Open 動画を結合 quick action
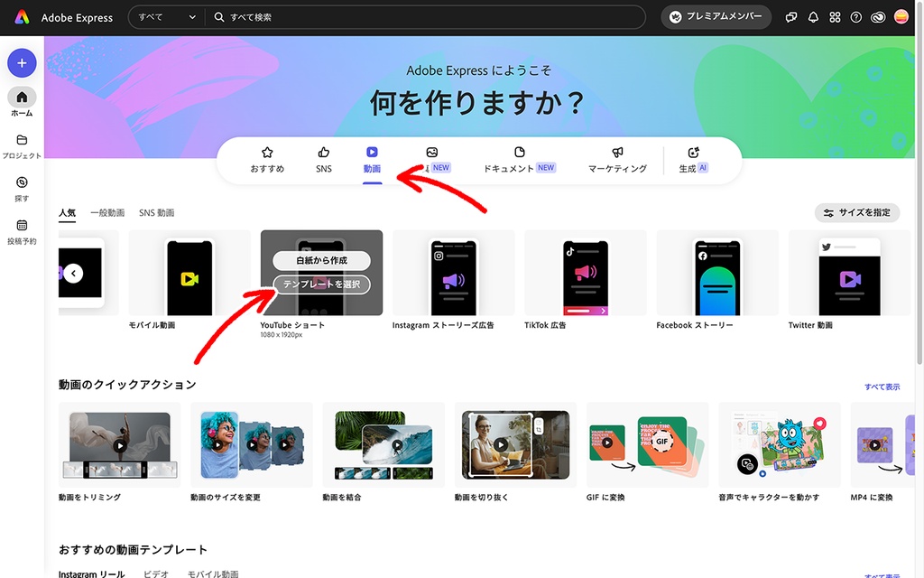Image resolution: width=924 pixels, height=578 pixels. click(x=383, y=452)
